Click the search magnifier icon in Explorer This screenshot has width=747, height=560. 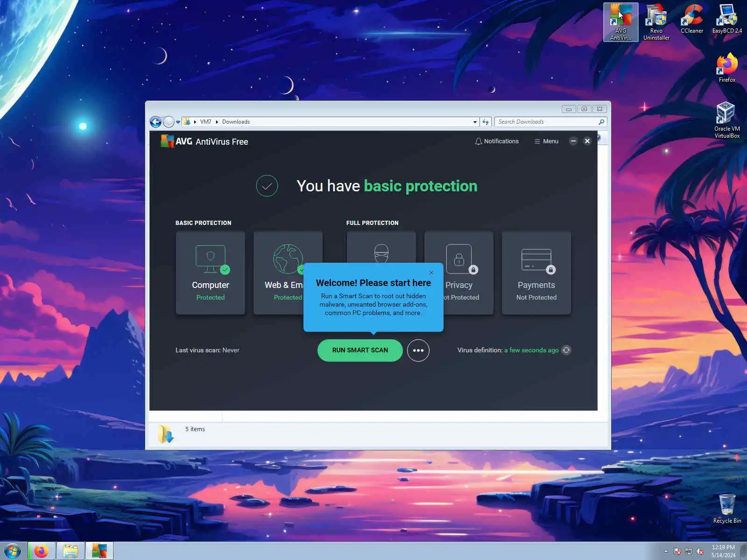[602, 122]
